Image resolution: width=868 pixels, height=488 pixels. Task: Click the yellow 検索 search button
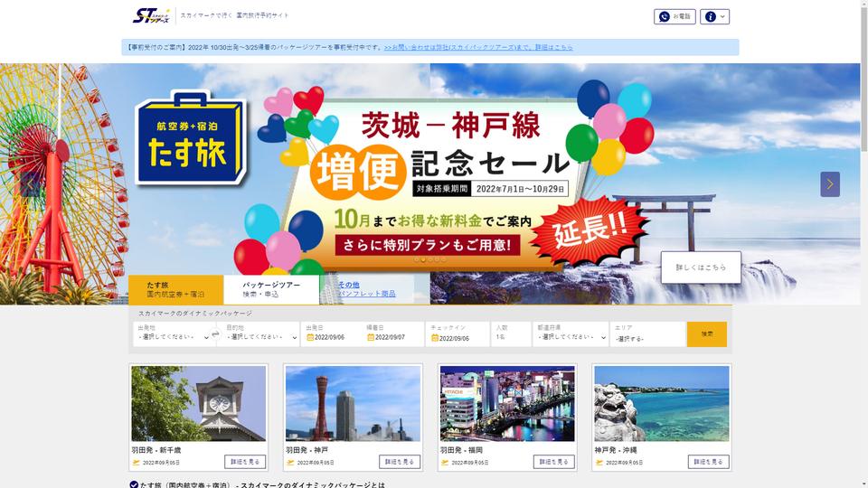click(x=707, y=334)
